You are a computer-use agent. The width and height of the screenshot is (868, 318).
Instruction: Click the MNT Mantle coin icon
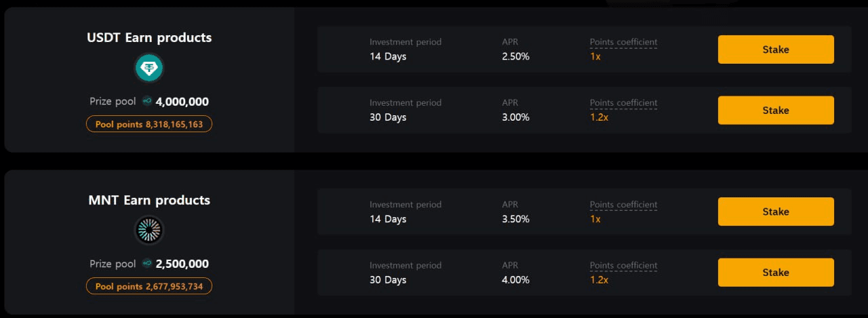click(x=149, y=230)
